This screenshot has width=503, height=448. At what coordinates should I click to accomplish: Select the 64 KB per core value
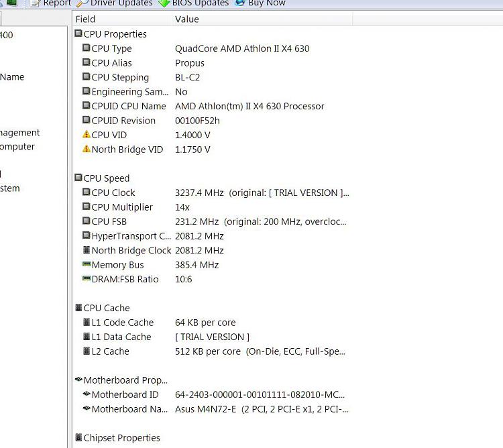[205, 323]
